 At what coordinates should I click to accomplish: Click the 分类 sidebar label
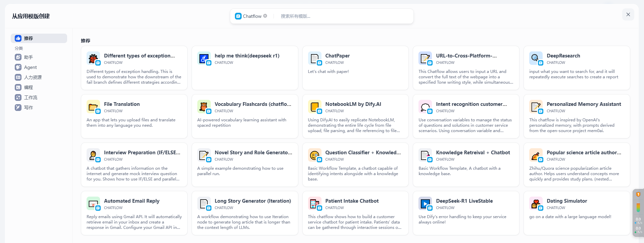click(19, 48)
